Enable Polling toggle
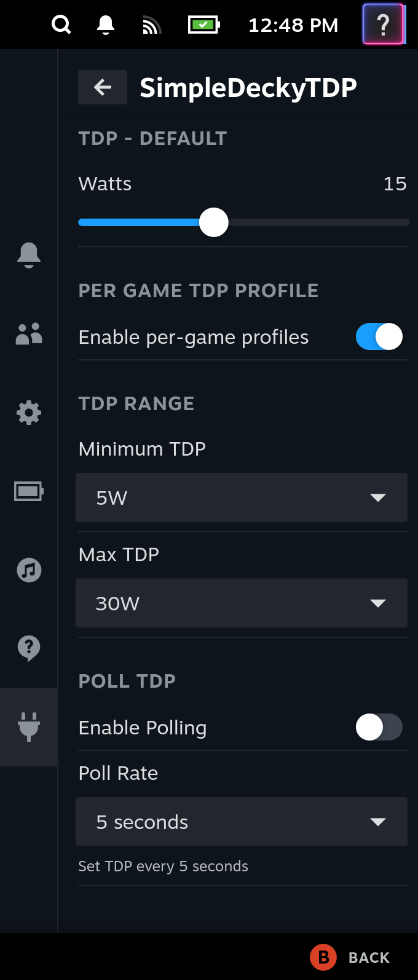418x980 pixels. pyautogui.click(x=379, y=727)
